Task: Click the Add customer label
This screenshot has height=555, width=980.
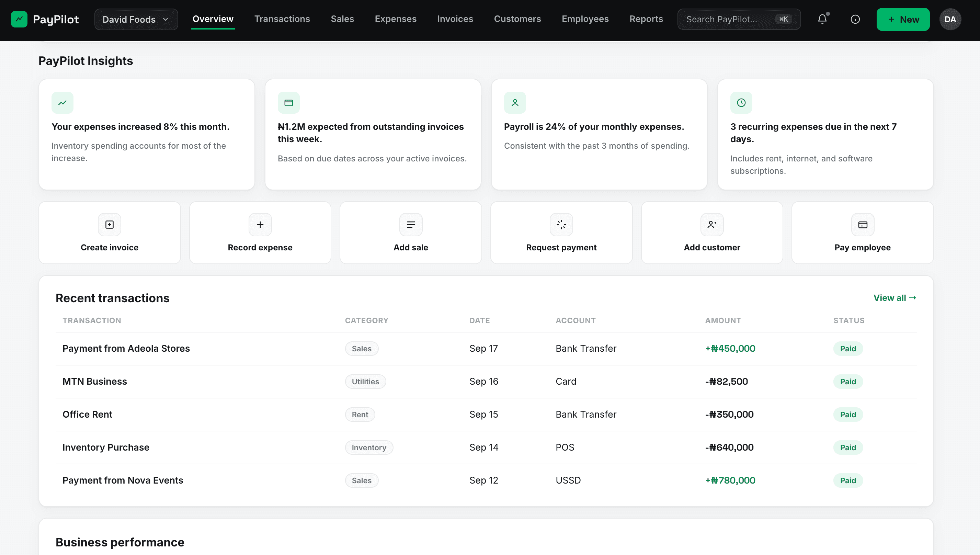Action: click(712, 247)
